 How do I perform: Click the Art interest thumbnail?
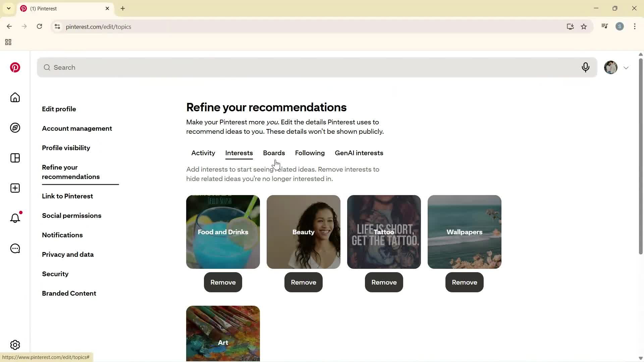click(x=223, y=334)
